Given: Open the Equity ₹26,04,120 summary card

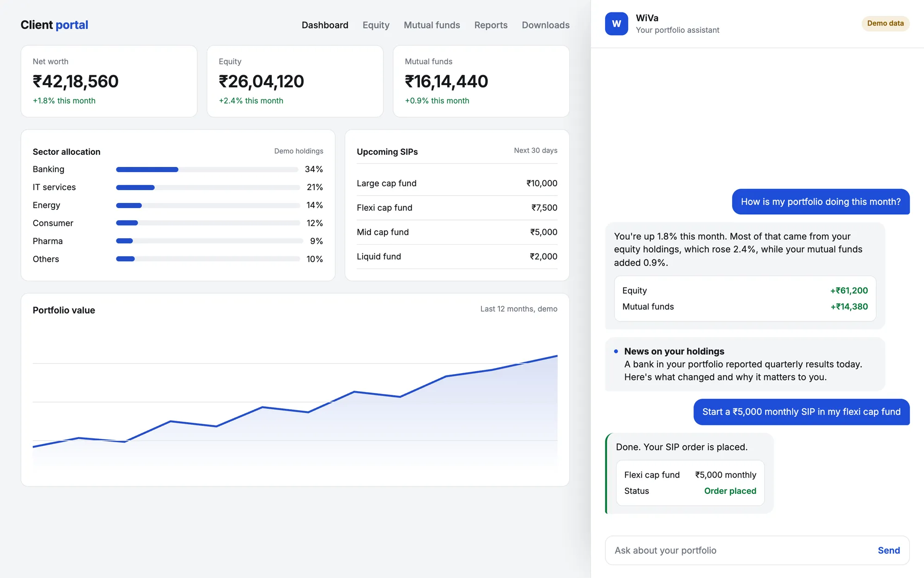Looking at the screenshot, I should click(x=295, y=81).
